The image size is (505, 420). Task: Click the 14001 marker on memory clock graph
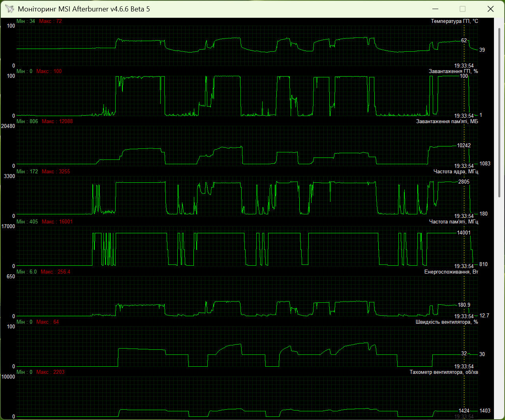464,233
